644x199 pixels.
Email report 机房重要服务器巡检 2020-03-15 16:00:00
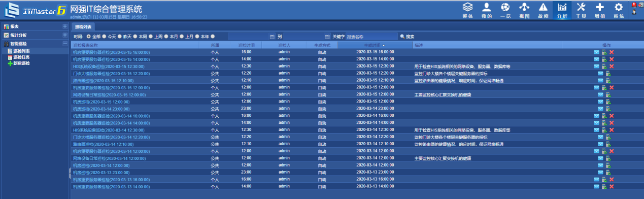click(x=597, y=52)
